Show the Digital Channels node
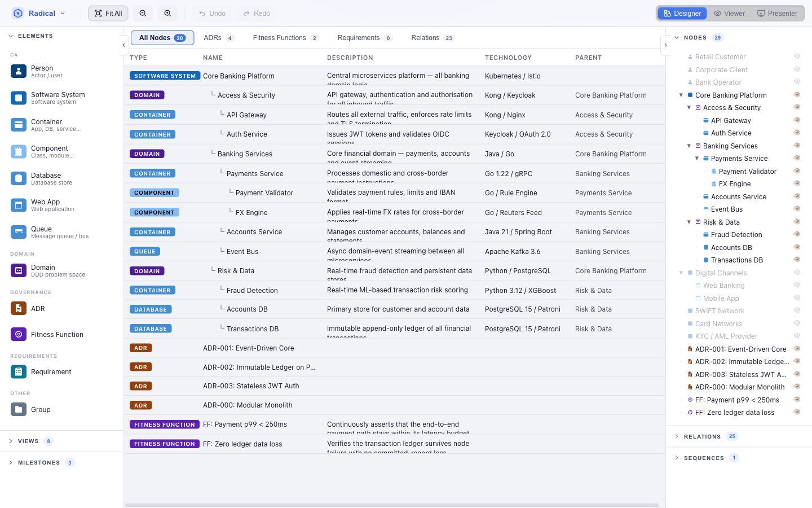The width and height of the screenshot is (812, 508). [x=797, y=273]
